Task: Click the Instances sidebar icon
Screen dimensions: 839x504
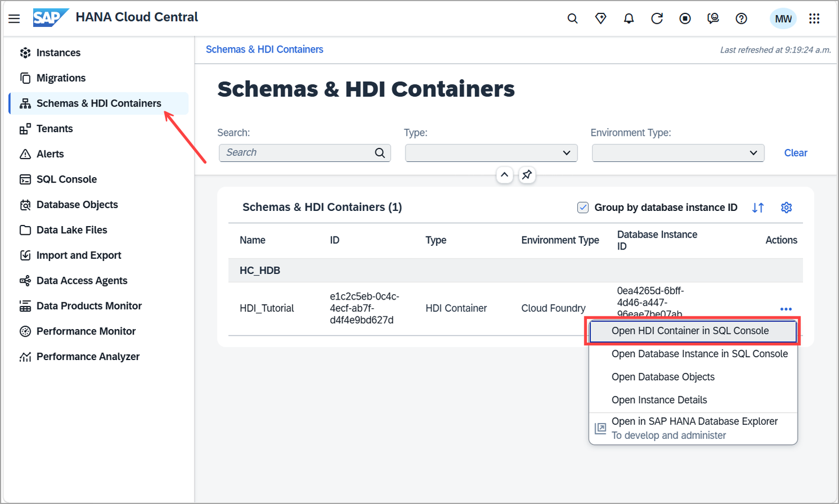Action: (x=25, y=53)
